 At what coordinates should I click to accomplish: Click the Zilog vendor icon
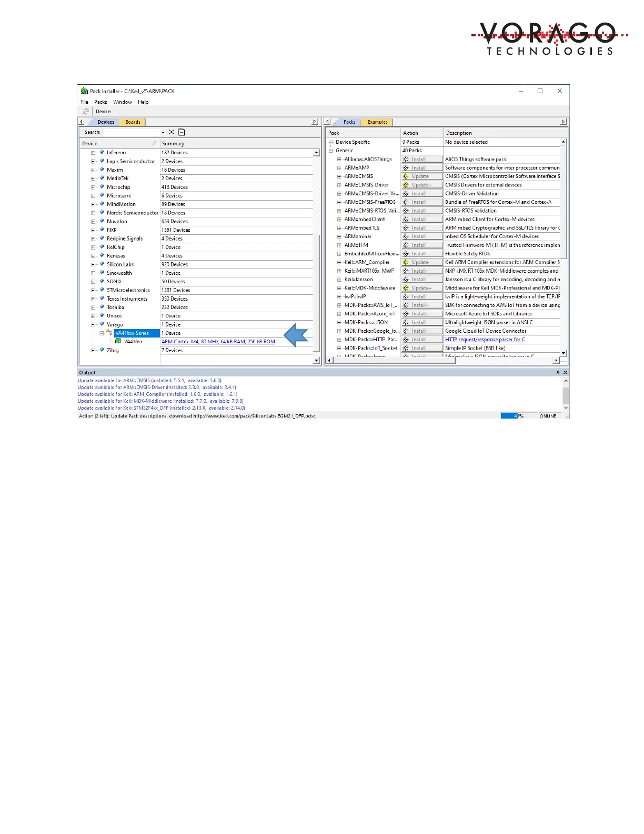point(102,350)
